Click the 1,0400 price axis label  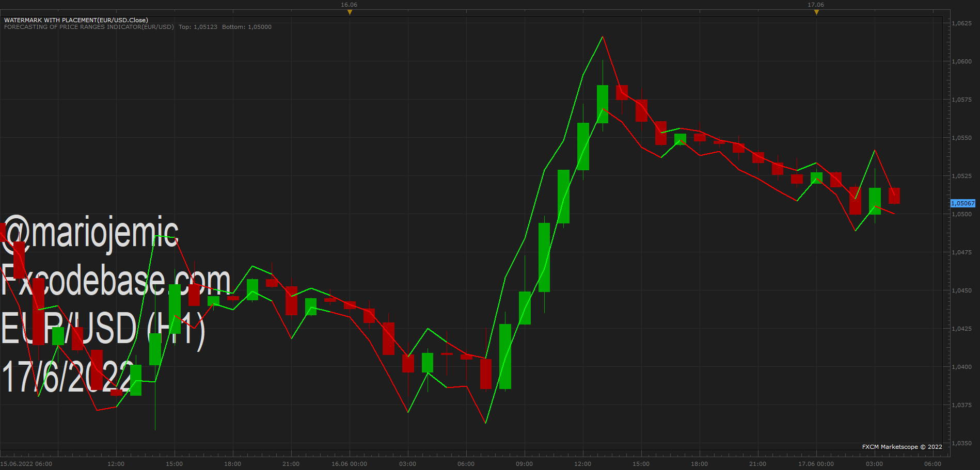pos(961,367)
